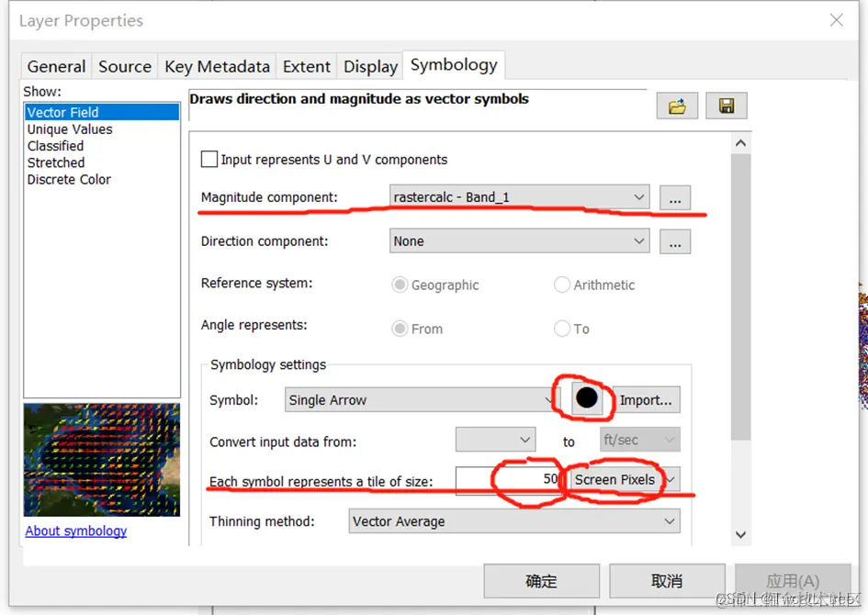Switch to the General tab
Viewport: 868px width, 615px height.
tap(56, 66)
